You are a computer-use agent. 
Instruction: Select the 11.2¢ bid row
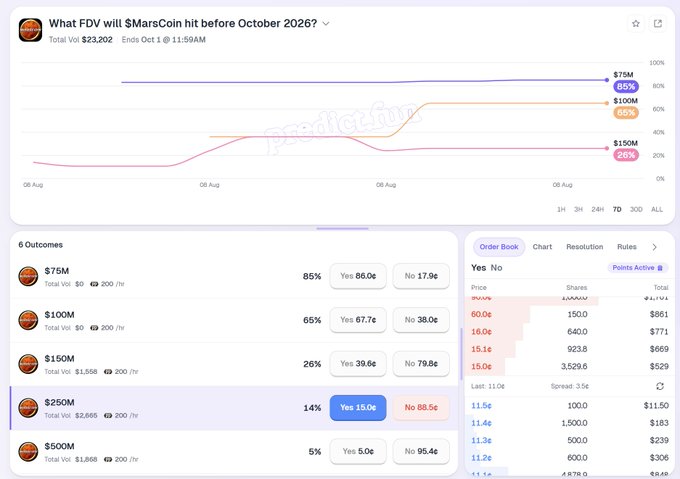pos(569,458)
